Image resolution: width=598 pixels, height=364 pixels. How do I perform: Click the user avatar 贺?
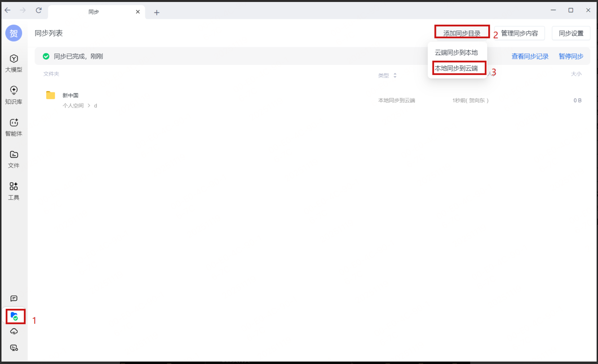14,33
